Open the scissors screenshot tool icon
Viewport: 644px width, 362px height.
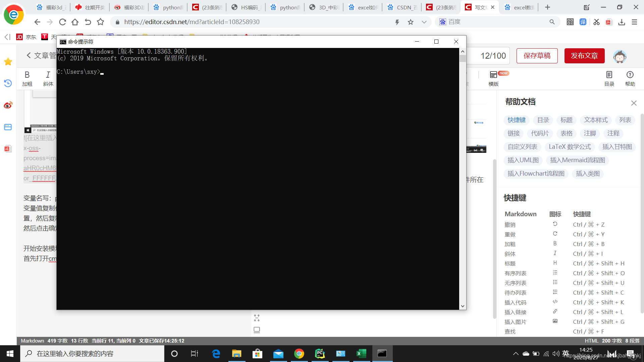coord(596,22)
